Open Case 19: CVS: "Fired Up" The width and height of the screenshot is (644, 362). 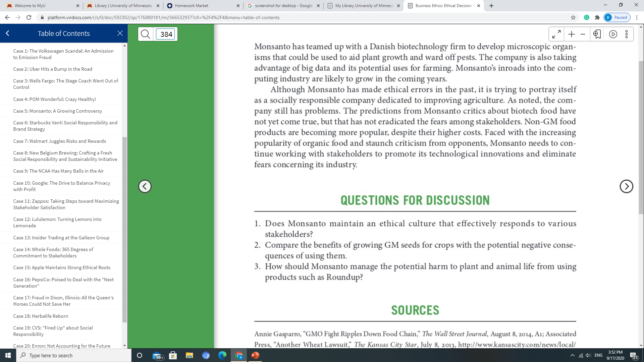(x=53, y=331)
